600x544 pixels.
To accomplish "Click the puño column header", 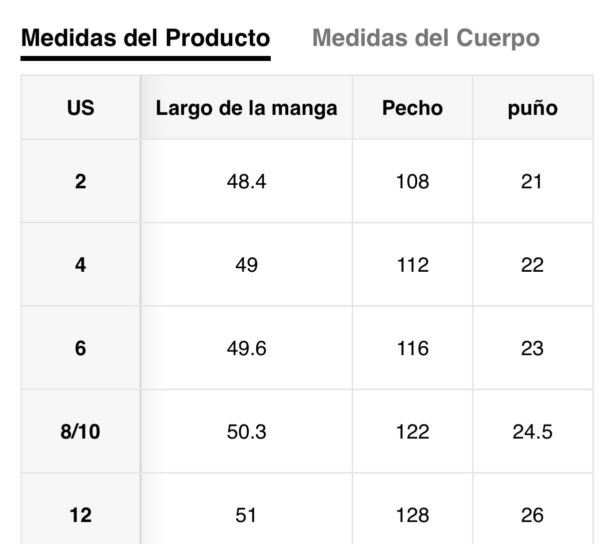I will click(x=532, y=108).
